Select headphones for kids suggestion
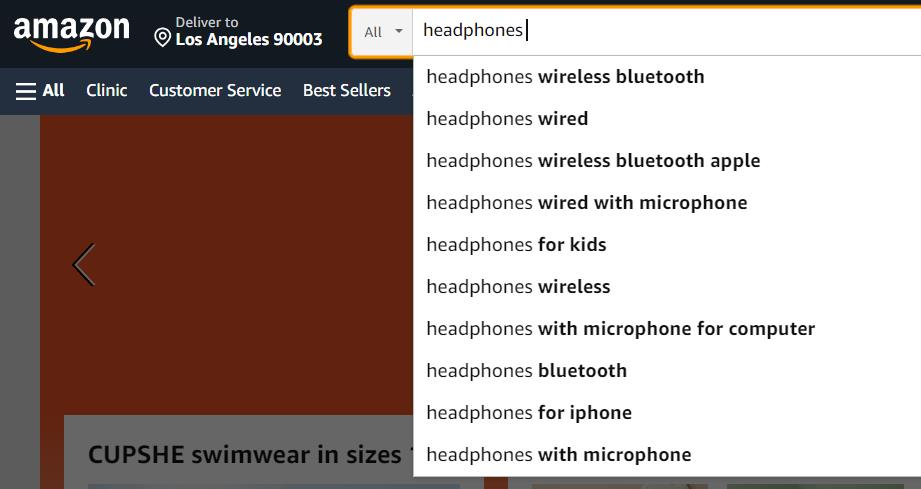The image size is (921, 489). tap(516, 245)
